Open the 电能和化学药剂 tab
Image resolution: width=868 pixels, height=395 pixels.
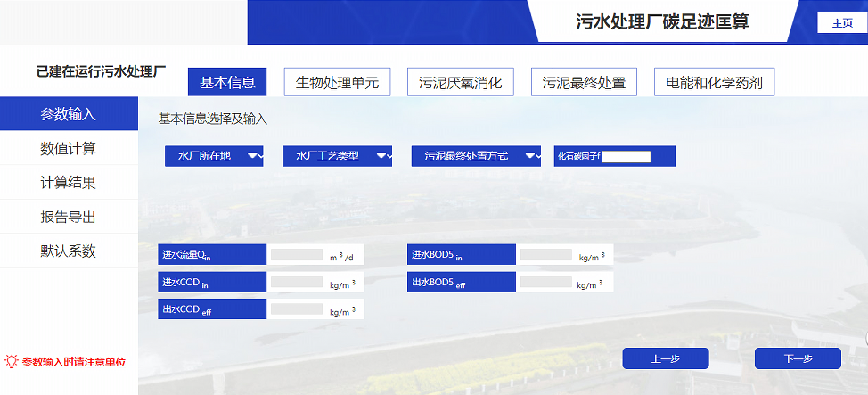coord(714,83)
